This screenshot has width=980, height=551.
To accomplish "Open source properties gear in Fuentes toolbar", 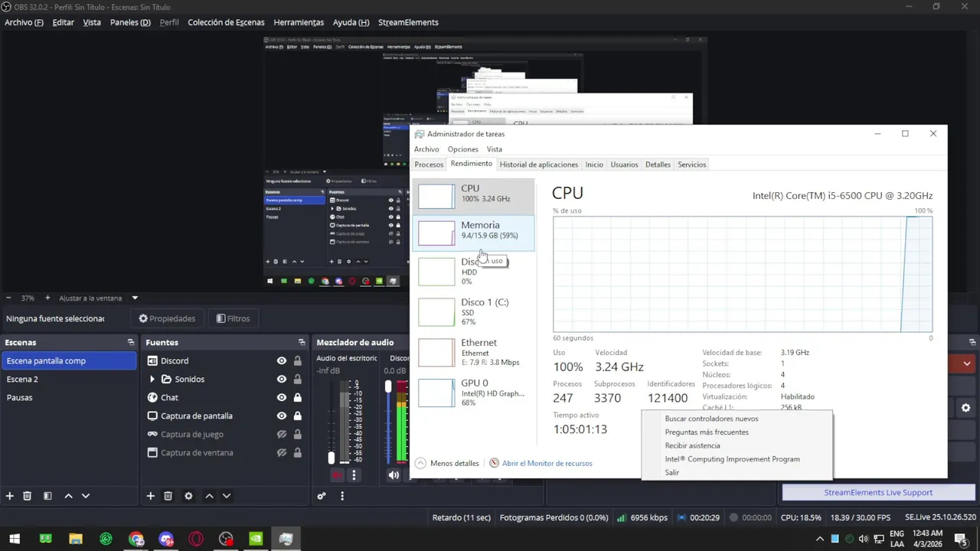I will (188, 496).
